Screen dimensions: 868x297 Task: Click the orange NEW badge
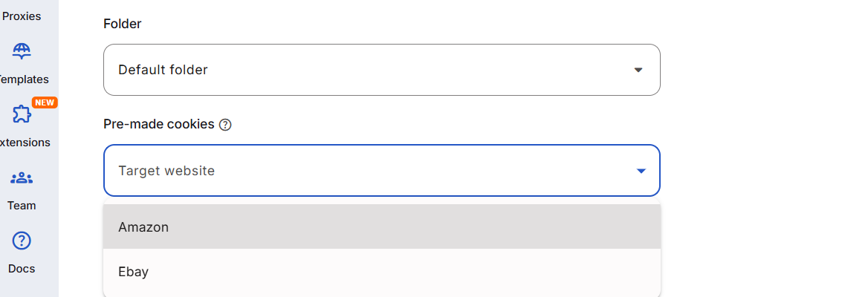(45, 102)
